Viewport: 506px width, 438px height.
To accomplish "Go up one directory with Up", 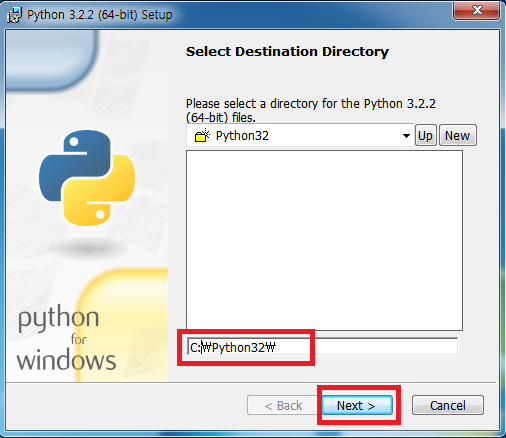I will pyautogui.click(x=426, y=136).
